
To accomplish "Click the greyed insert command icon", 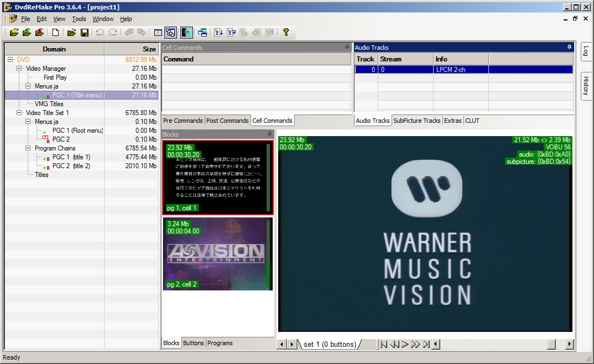I will pyautogui.click(x=257, y=33).
